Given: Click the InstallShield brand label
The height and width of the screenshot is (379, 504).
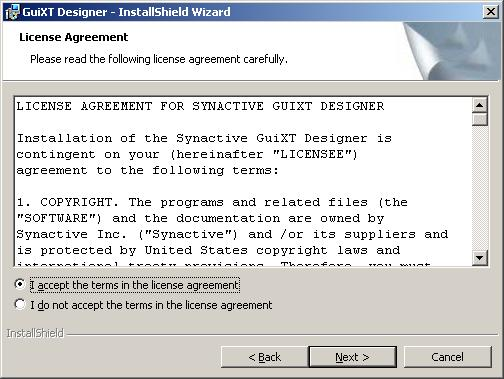Looking at the screenshot, I should (x=35, y=333).
